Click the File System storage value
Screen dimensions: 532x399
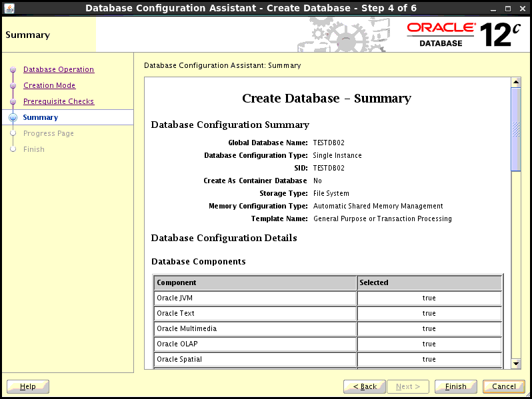331,193
